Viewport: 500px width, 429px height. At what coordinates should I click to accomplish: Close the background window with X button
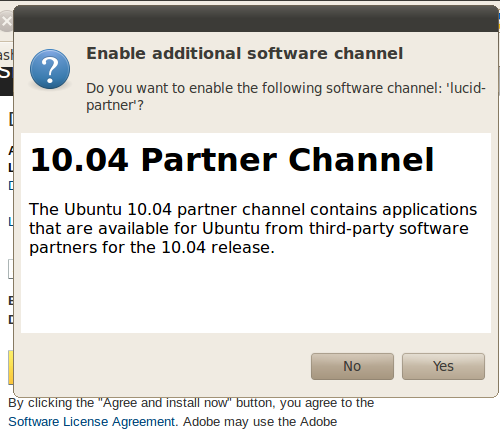click(x=6, y=21)
